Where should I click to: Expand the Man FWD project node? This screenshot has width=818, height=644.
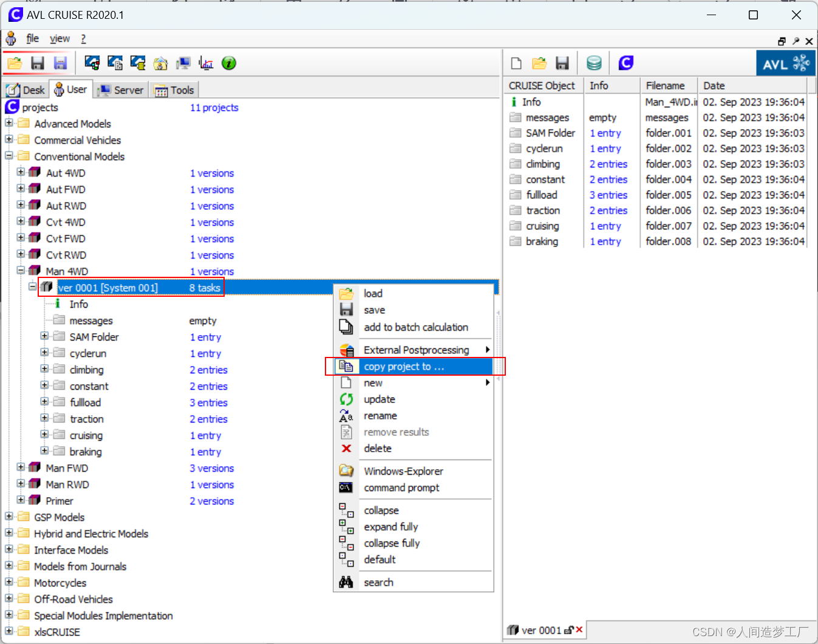click(x=21, y=467)
